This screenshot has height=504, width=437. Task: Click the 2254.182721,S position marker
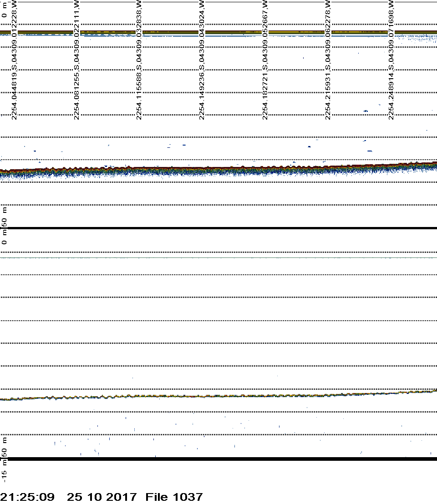coord(265,60)
